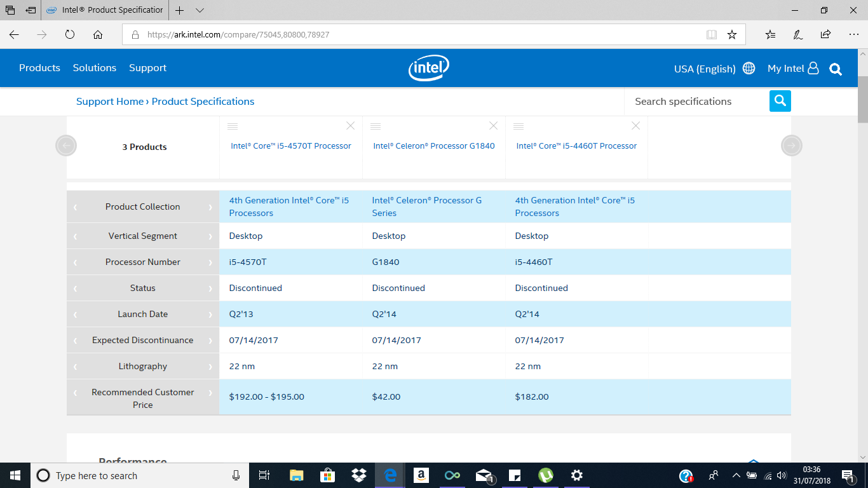Add notes with the pen icon
This screenshot has width=868, height=488.
[x=798, y=35]
